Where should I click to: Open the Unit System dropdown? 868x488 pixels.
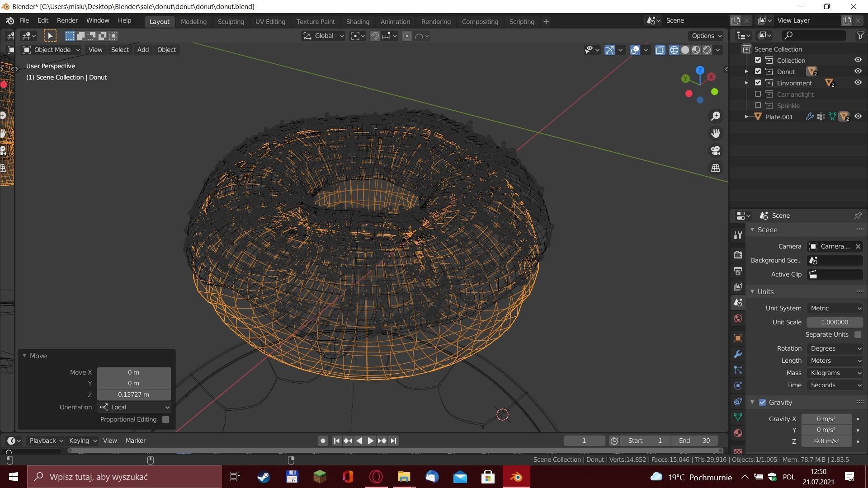coord(835,308)
